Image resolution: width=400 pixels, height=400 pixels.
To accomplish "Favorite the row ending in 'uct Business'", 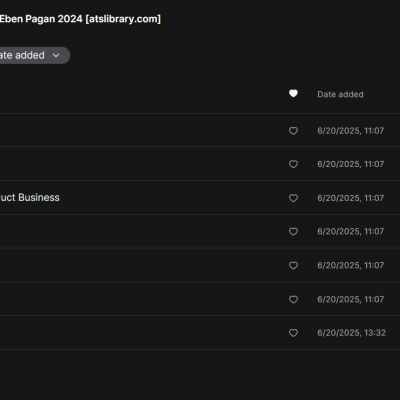I will click(293, 198).
